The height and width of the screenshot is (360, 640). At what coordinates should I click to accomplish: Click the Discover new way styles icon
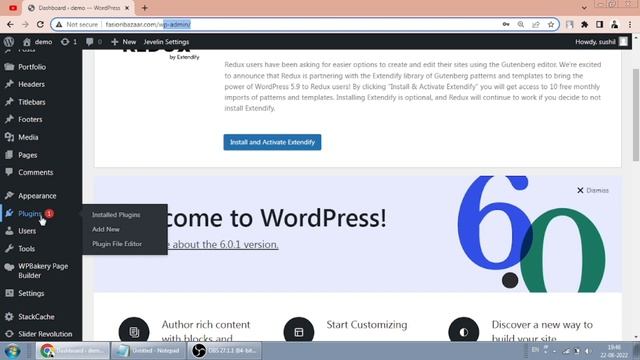tap(464, 331)
